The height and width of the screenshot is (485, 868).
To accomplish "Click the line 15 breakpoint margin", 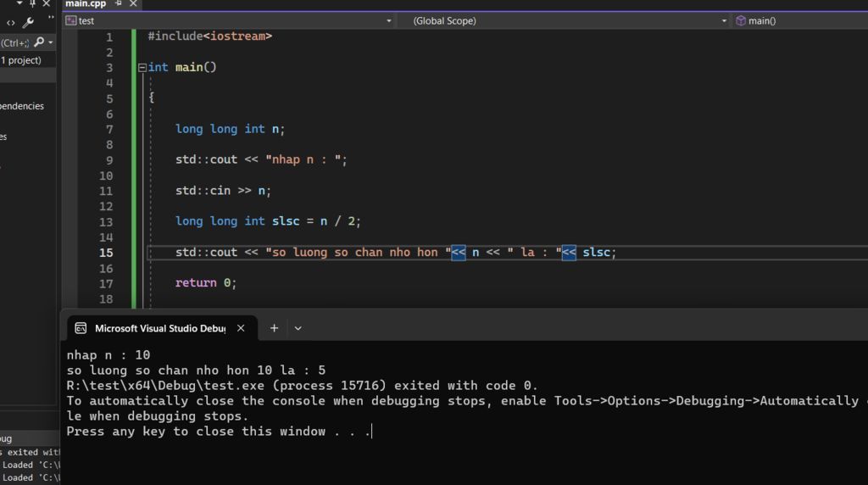I will coord(70,253).
